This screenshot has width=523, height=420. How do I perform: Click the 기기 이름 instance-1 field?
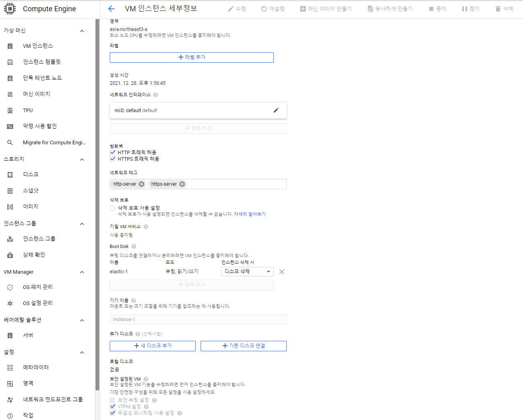coord(198,320)
